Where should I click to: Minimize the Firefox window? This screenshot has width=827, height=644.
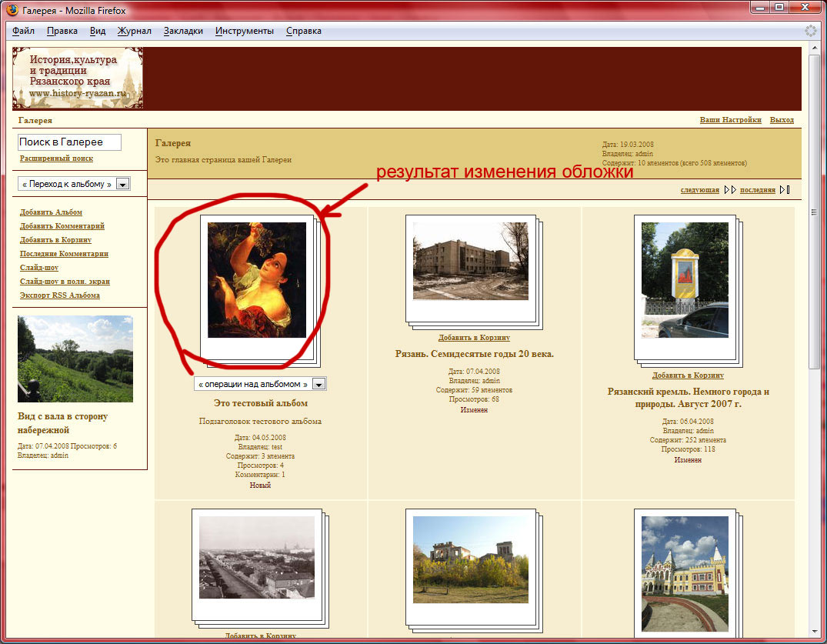pyautogui.click(x=760, y=8)
